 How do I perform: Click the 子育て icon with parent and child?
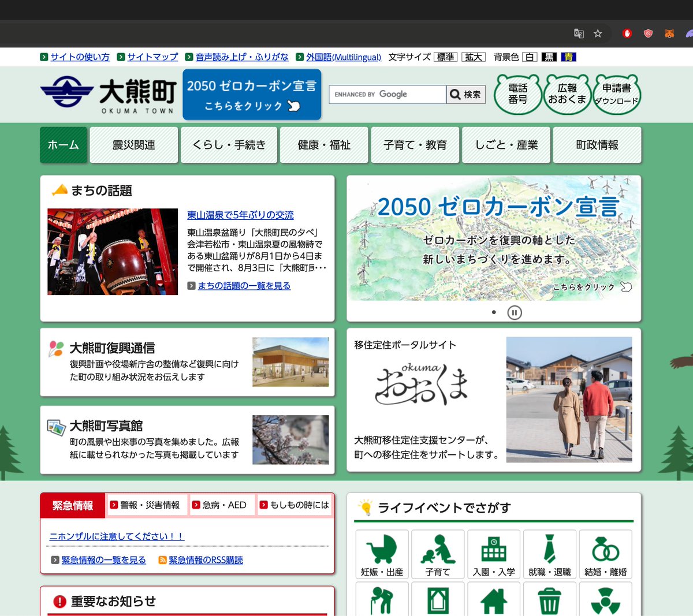pos(438,554)
